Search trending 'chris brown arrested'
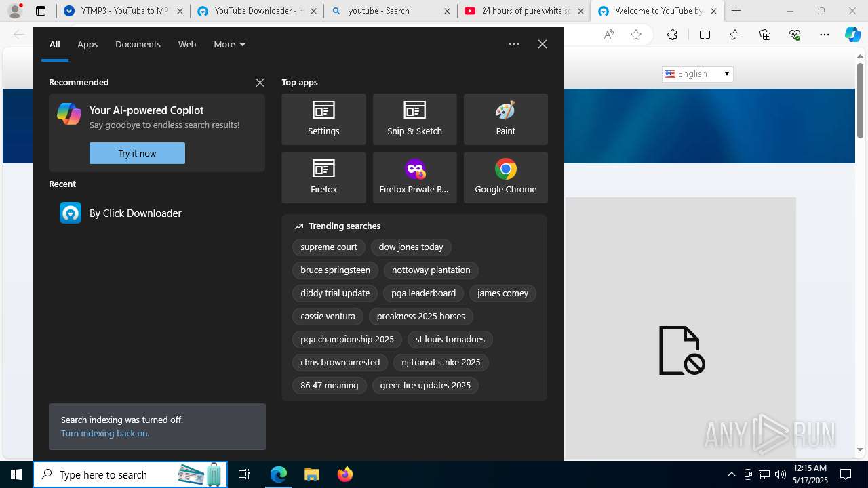Screen dimensions: 868x488 (340, 363)
